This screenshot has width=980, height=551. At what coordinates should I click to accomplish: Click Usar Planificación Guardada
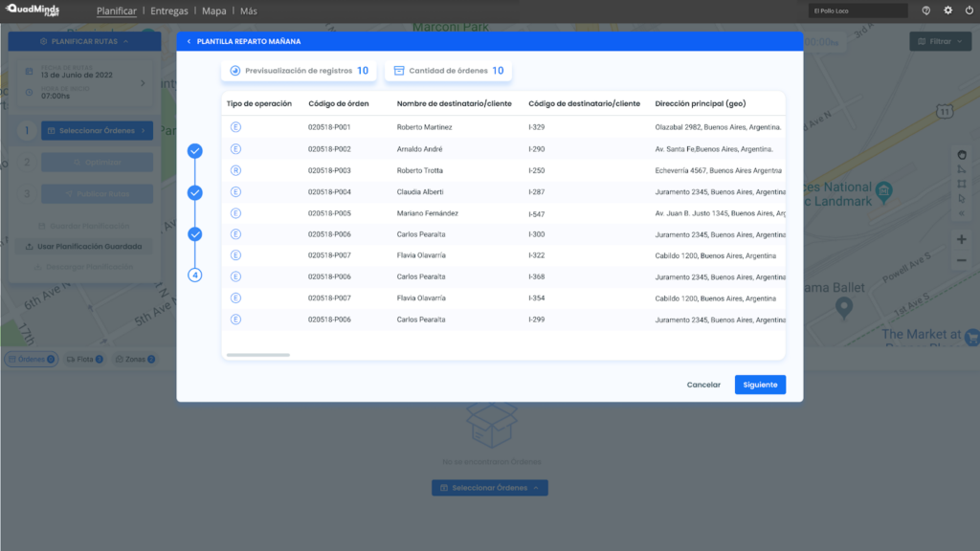[x=84, y=246]
